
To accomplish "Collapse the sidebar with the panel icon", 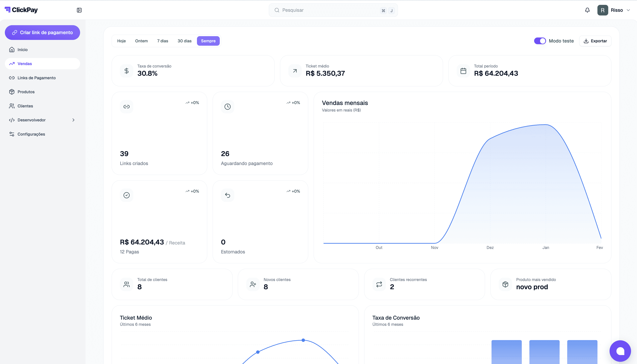I will tap(79, 10).
